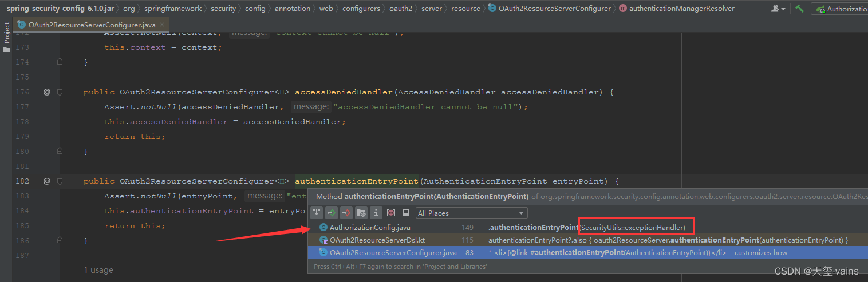Collapse the code fold marker on line 186
This screenshot has width=868, height=282.
(60, 241)
